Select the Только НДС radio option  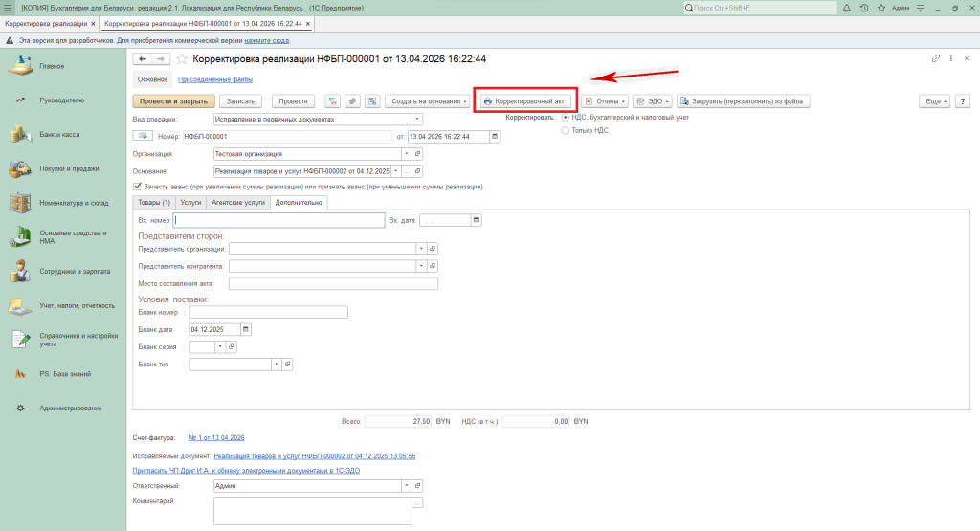[565, 130]
